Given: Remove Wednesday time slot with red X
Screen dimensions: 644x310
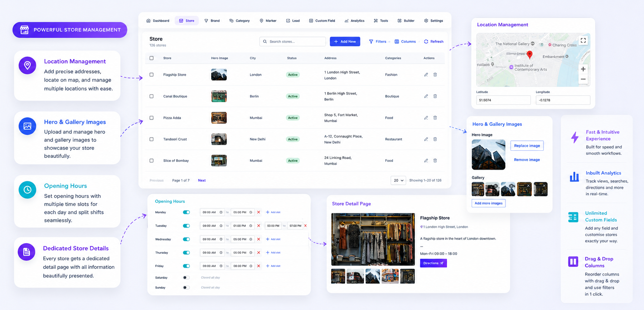Looking at the screenshot, I should pos(259,239).
